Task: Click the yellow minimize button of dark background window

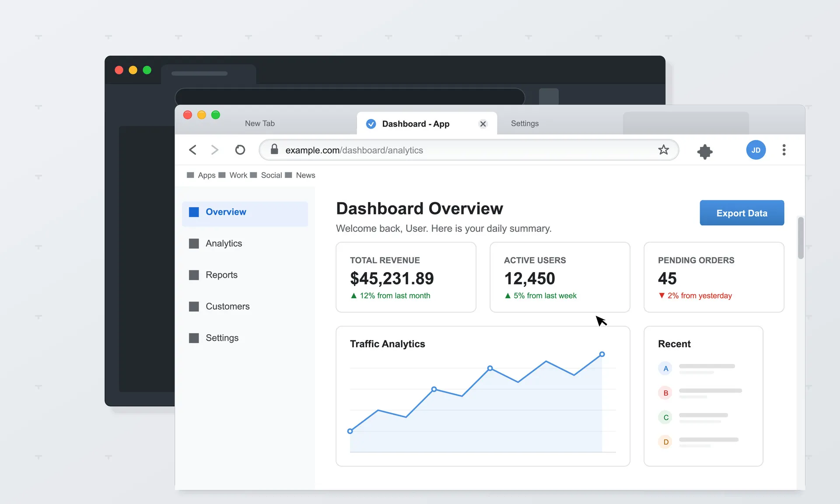Action: pyautogui.click(x=133, y=70)
